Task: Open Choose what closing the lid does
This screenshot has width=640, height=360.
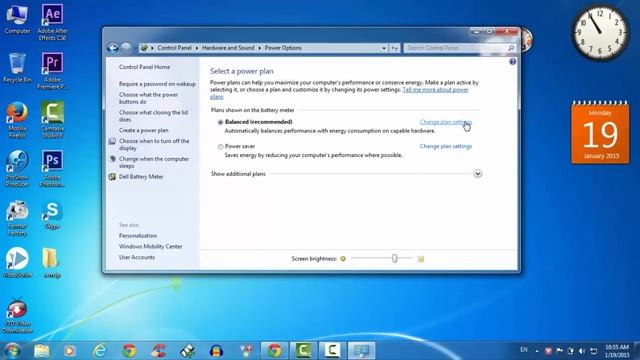Action: click(x=153, y=116)
